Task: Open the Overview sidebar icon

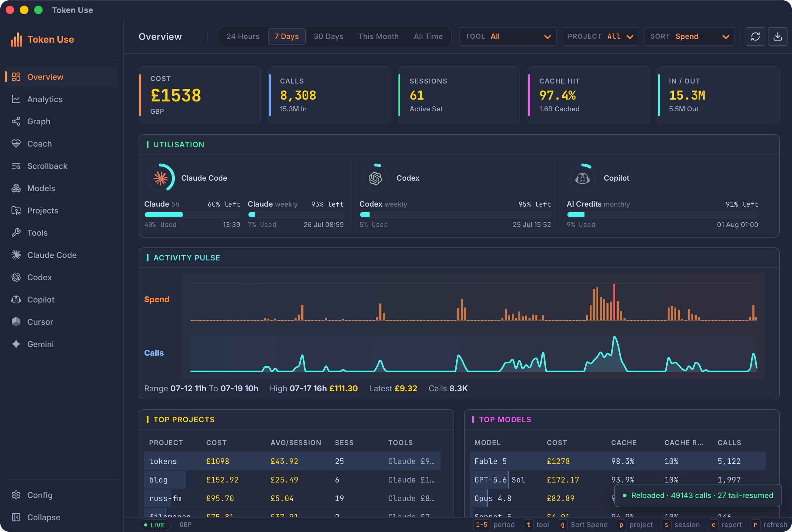Action: tap(16, 77)
